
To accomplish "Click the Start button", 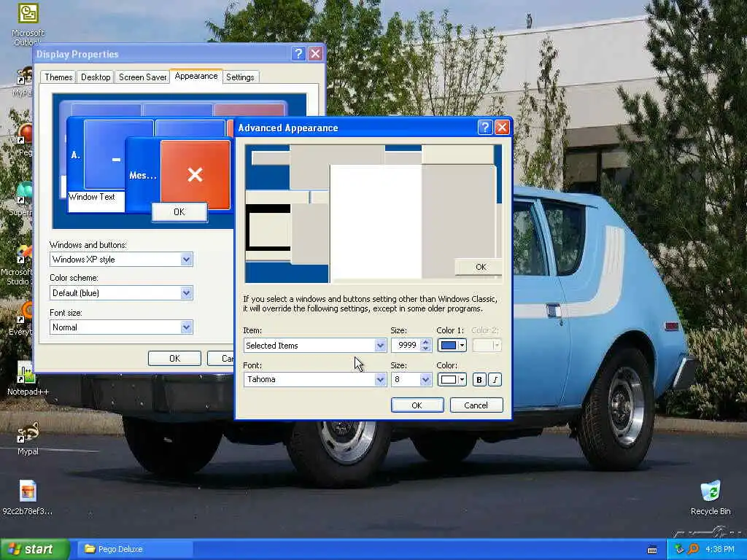I will point(34,550).
